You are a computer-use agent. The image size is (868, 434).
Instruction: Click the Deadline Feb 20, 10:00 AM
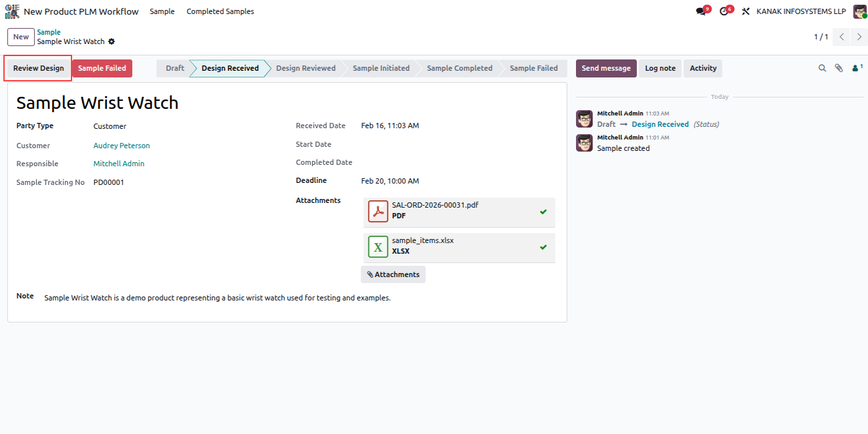390,181
